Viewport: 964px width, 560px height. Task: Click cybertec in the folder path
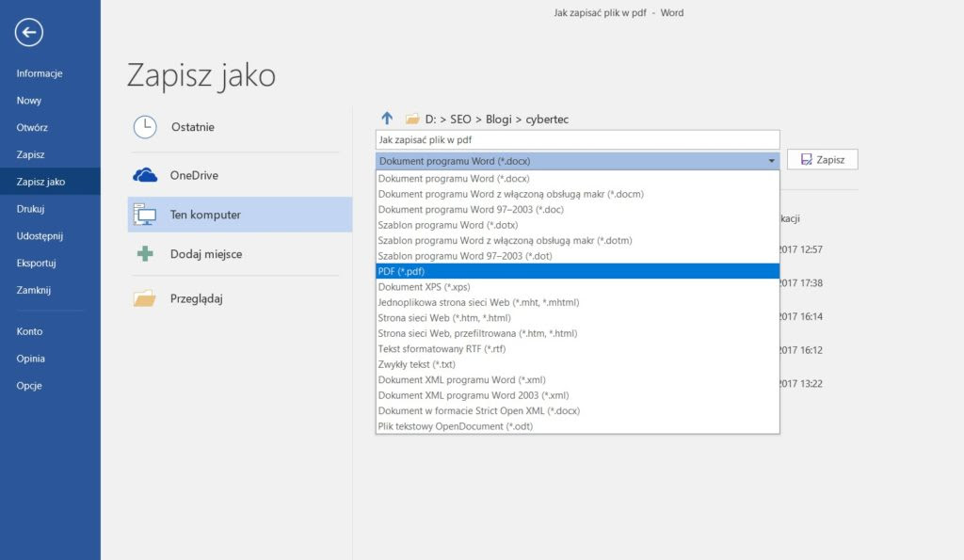click(547, 120)
